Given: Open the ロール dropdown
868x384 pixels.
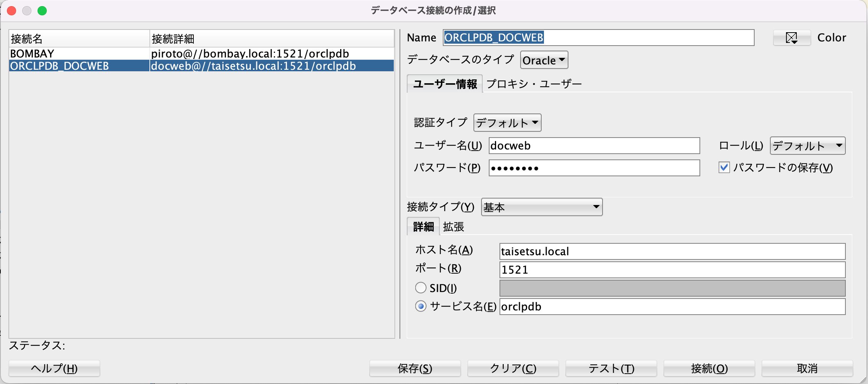Looking at the screenshot, I should pyautogui.click(x=807, y=146).
